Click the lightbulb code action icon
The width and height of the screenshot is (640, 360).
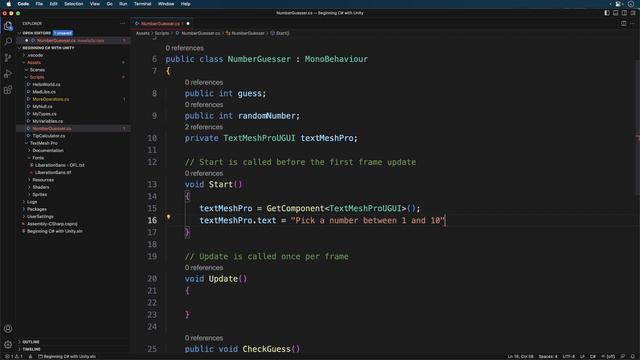tap(168, 217)
